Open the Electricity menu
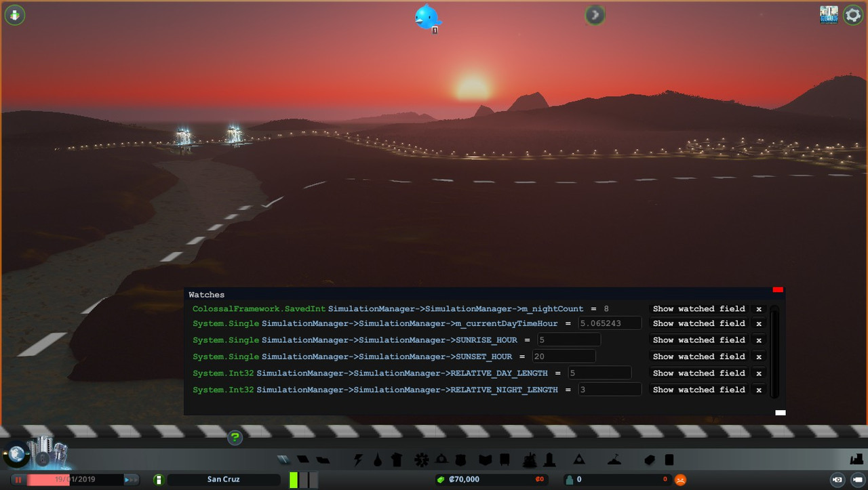The width and height of the screenshot is (868, 490). click(x=358, y=460)
